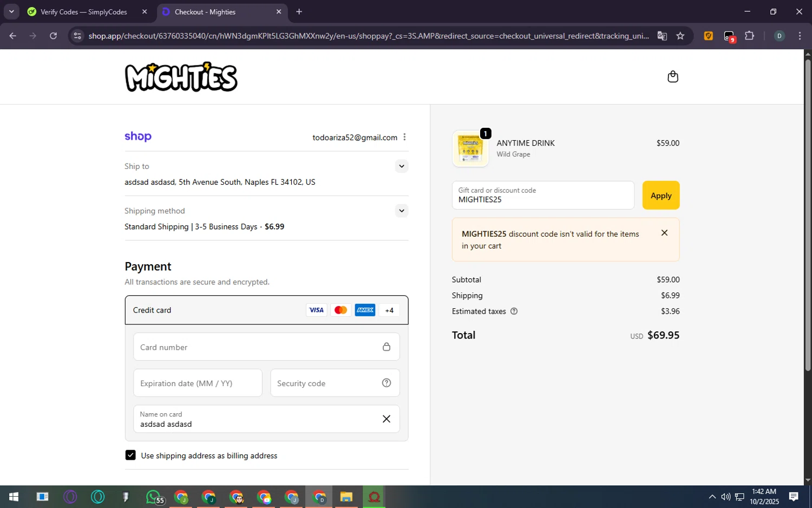
Task: Open extension with red 9 badge
Action: [729, 36]
